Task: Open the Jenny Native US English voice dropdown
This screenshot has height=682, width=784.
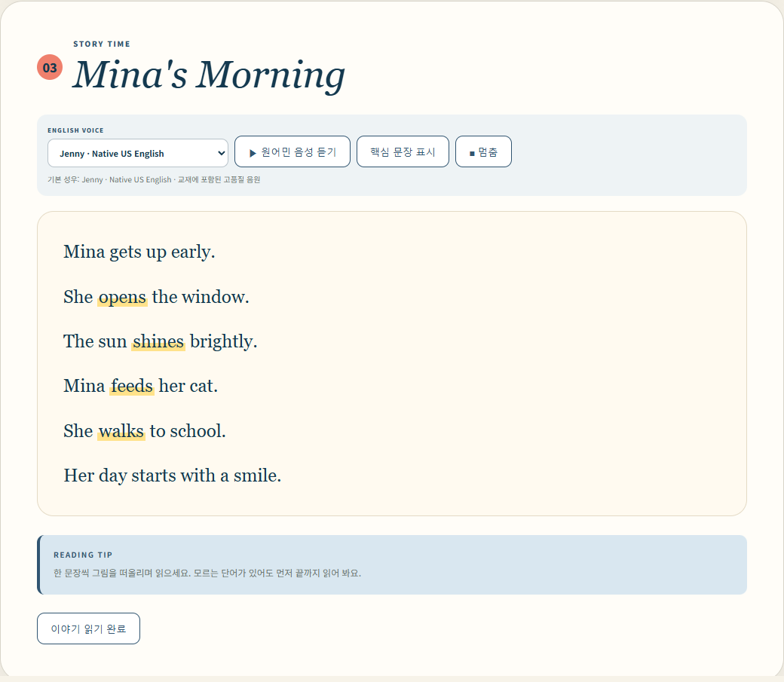Action: click(137, 153)
